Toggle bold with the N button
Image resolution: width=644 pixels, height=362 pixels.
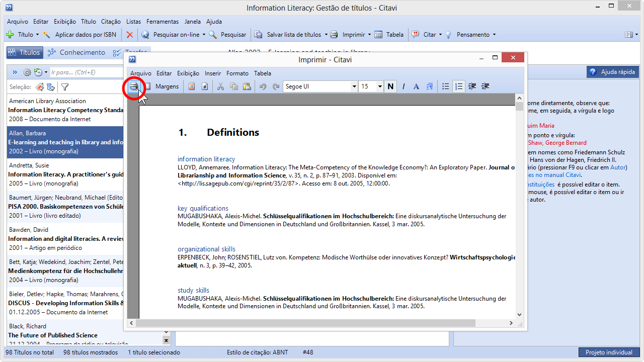(x=390, y=86)
